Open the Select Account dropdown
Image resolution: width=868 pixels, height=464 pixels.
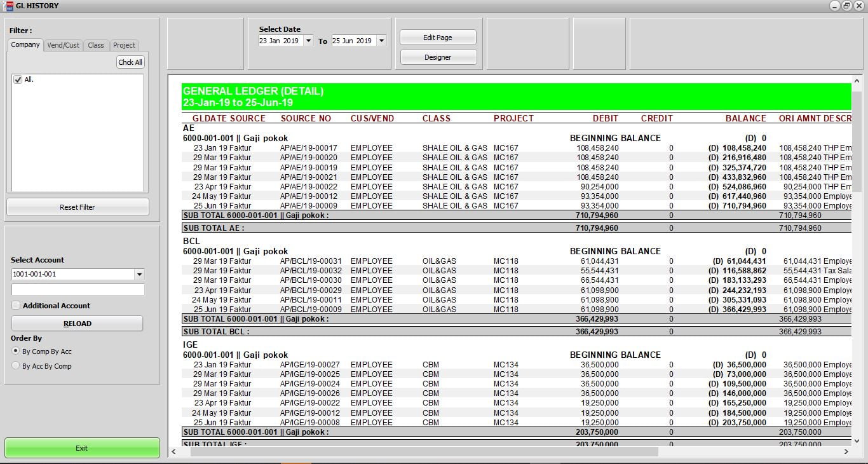click(x=139, y=275)
